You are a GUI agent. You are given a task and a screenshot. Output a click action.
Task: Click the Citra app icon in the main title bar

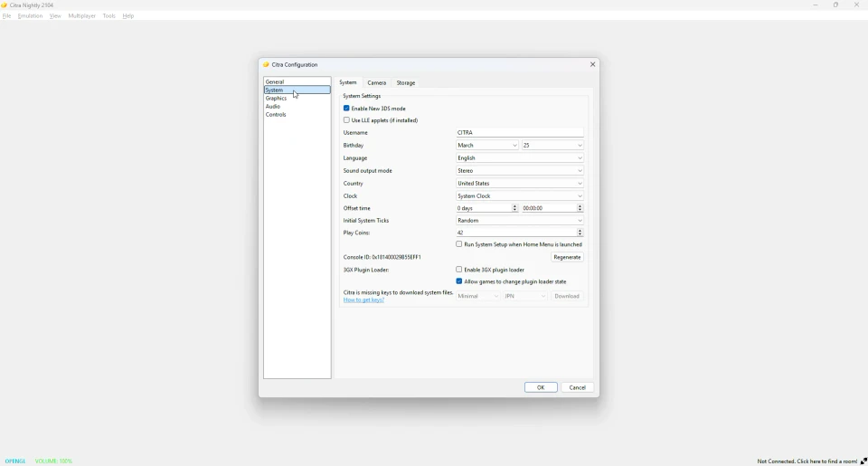click(x=5, y=5)
